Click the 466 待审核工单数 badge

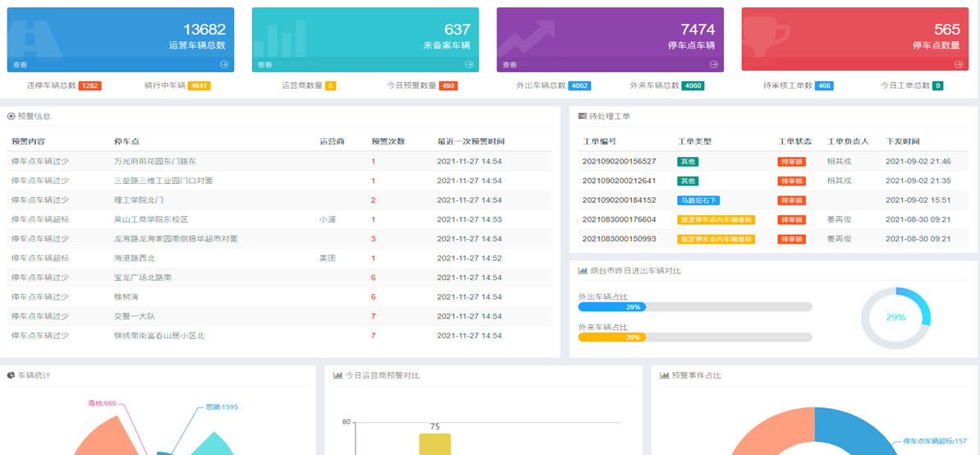pyautogui.click(x=824, y=85)
